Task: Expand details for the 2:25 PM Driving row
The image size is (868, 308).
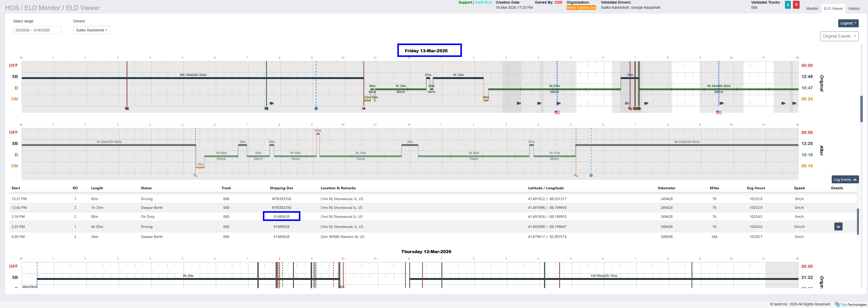Action: point(838,227)
